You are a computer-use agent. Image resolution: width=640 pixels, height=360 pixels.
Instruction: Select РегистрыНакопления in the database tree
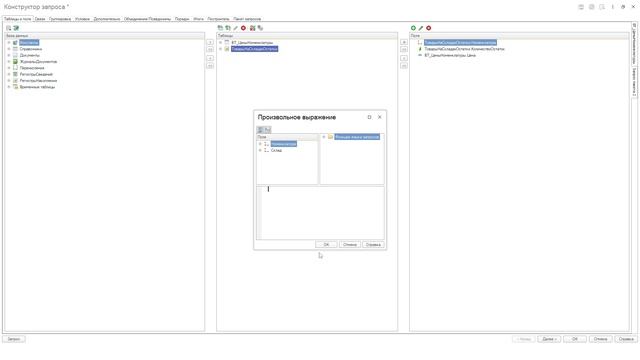pos(38,81)
